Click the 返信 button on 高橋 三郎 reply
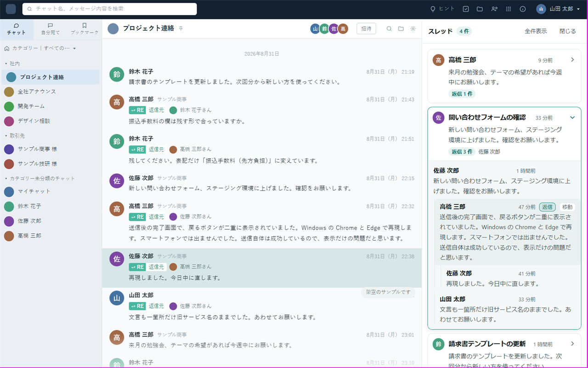 [547, 207]
